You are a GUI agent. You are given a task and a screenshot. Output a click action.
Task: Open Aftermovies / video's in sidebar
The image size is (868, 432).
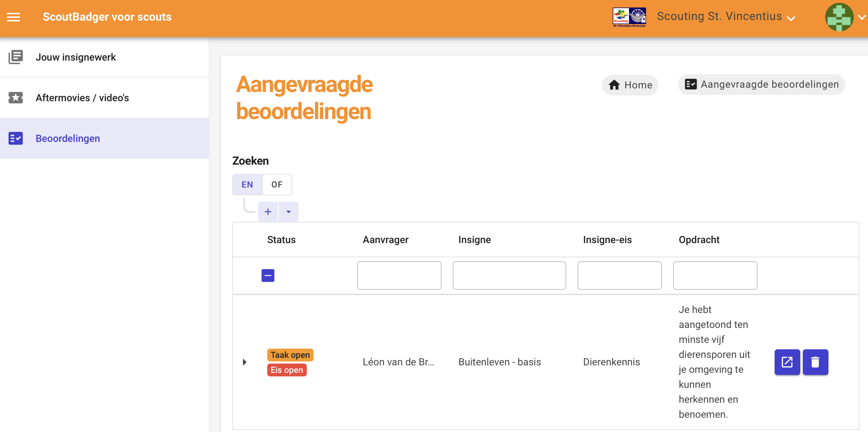pyautogui.click(x=104, y=98)
